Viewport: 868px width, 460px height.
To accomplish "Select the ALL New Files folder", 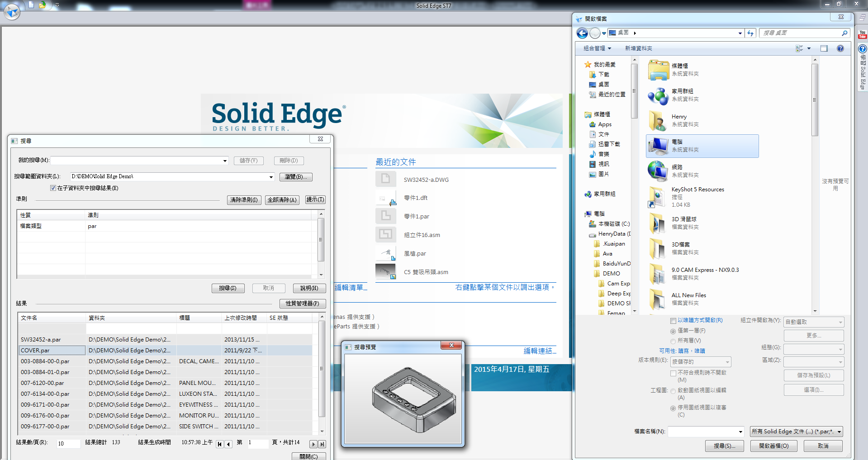I will (x=702, y=299).
